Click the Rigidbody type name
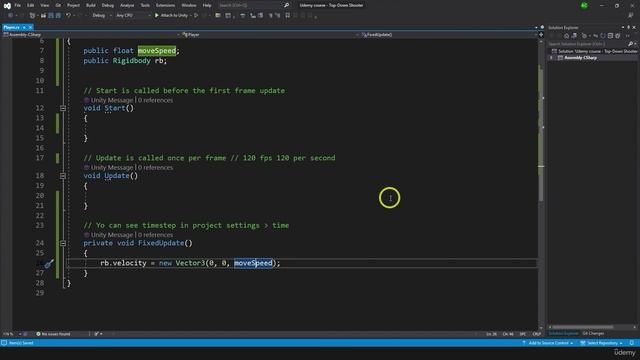This screenshot has height=360, width=640. click(131, 61)
